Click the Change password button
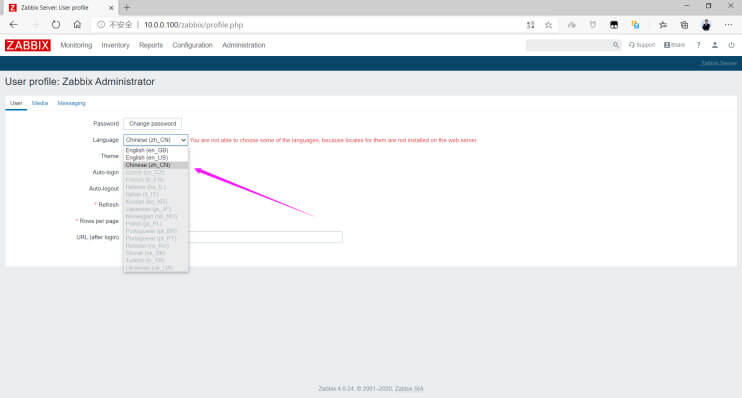This screenshot has width=742, height=398. [152, 124]
